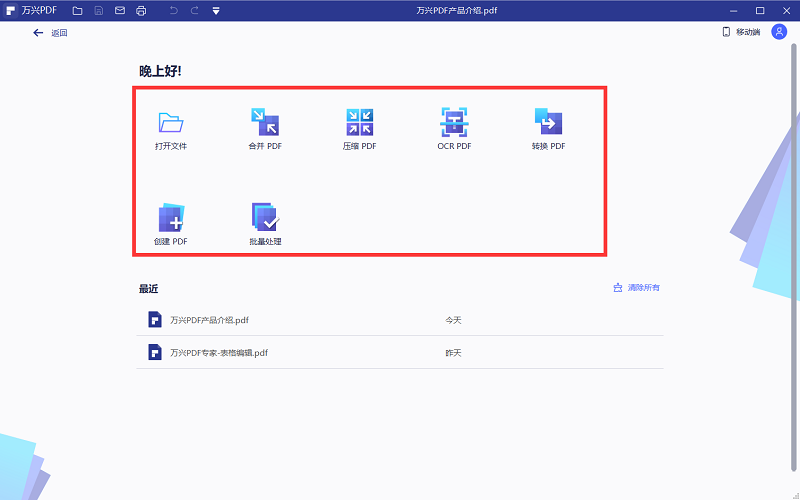
Task: Undo with the left curved arrow
Action: coord(173,10)
